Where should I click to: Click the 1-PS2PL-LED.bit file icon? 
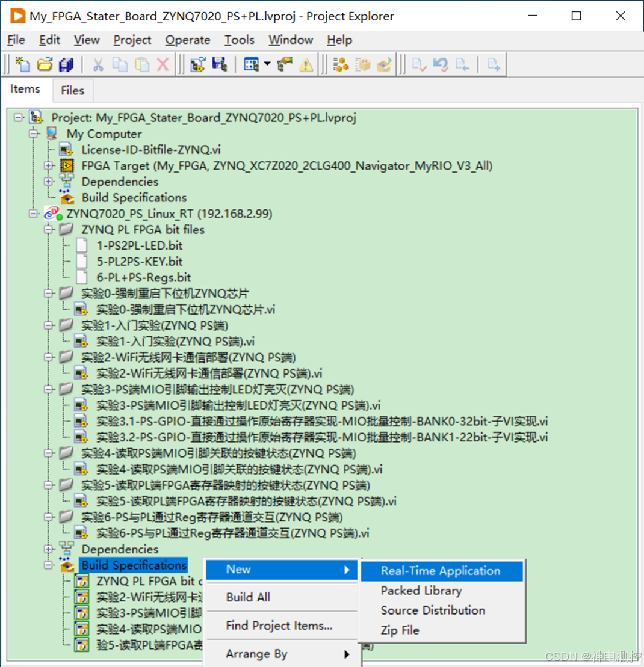coord(81,245)
